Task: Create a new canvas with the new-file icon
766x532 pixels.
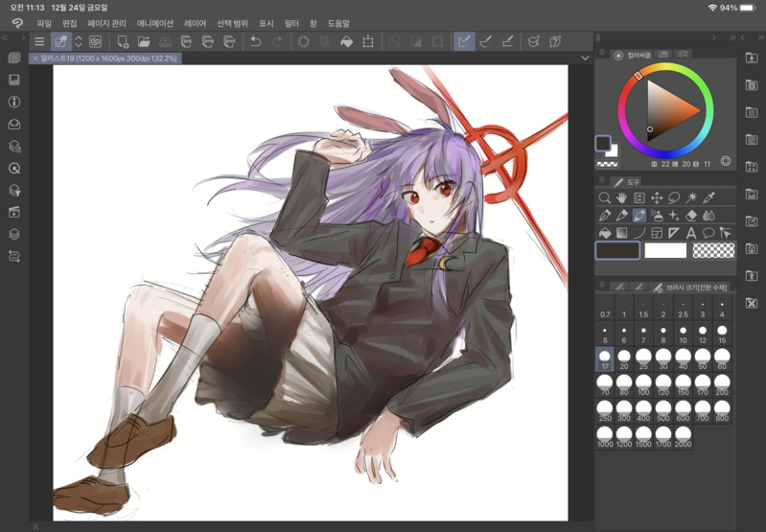Action: click(123, 41)
